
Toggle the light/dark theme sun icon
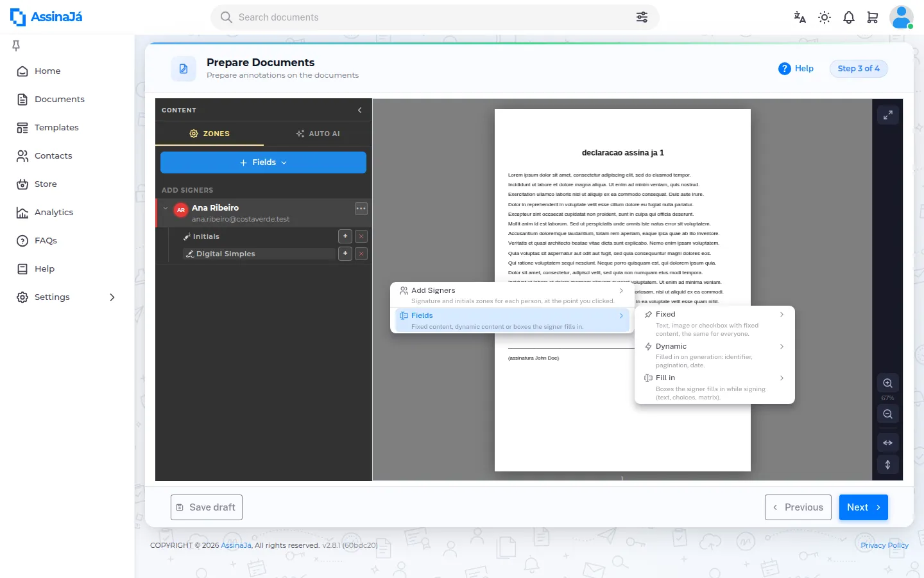[825, 17]
